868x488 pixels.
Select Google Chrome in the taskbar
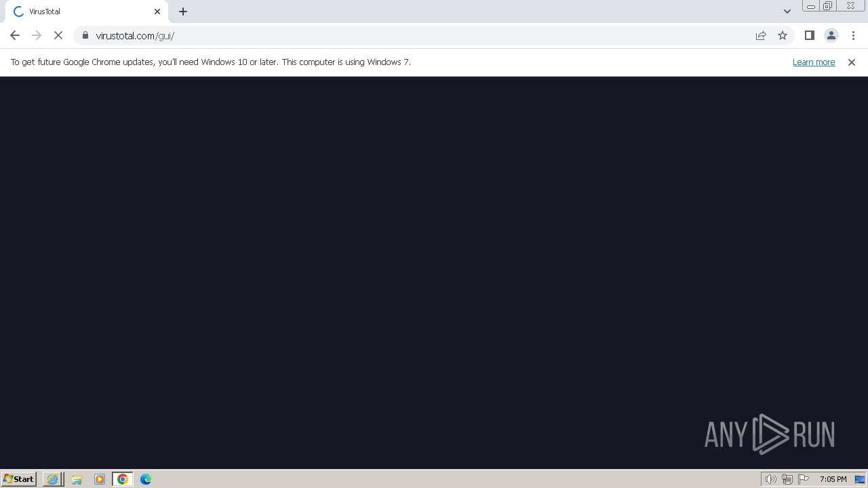[x=123, y=479]
